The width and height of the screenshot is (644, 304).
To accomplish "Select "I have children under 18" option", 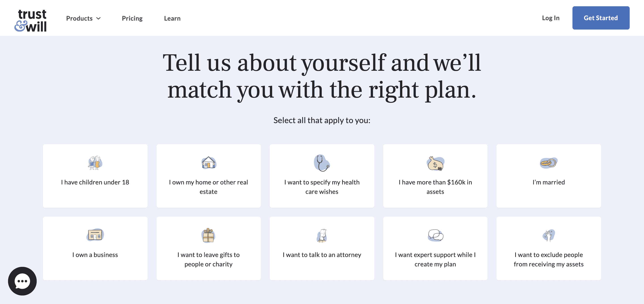I will point(95,182).
